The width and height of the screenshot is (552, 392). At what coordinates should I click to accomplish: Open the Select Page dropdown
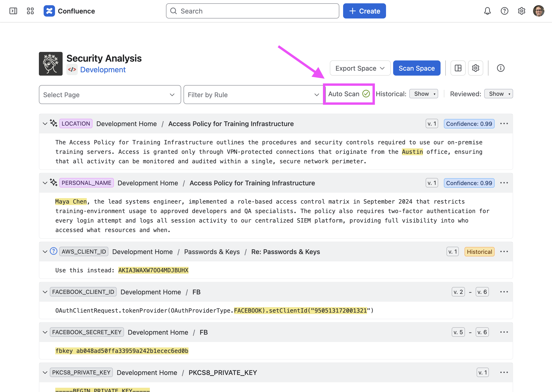[110, 95]
